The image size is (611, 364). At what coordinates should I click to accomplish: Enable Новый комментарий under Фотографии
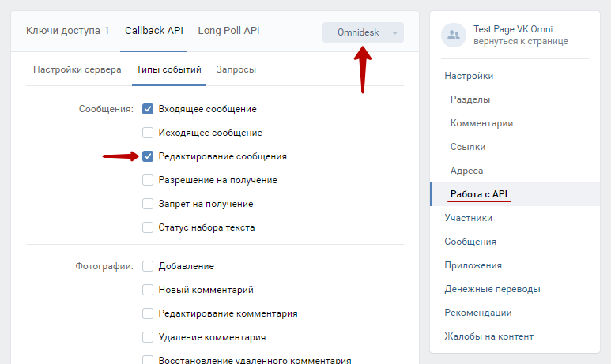point(148,290)
